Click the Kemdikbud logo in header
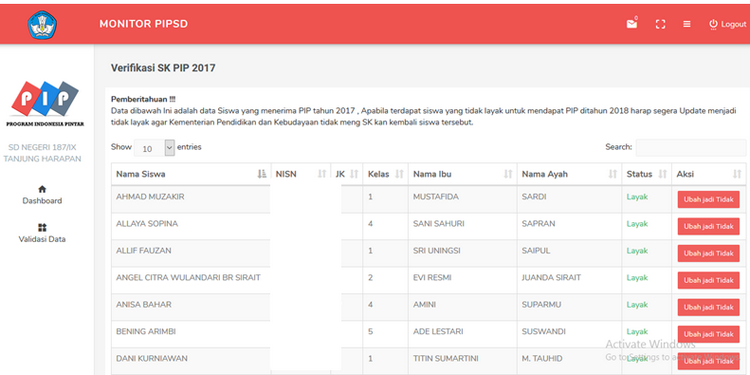Image resolution: width=750 pixels, height=375 pixels. [42, 25]
